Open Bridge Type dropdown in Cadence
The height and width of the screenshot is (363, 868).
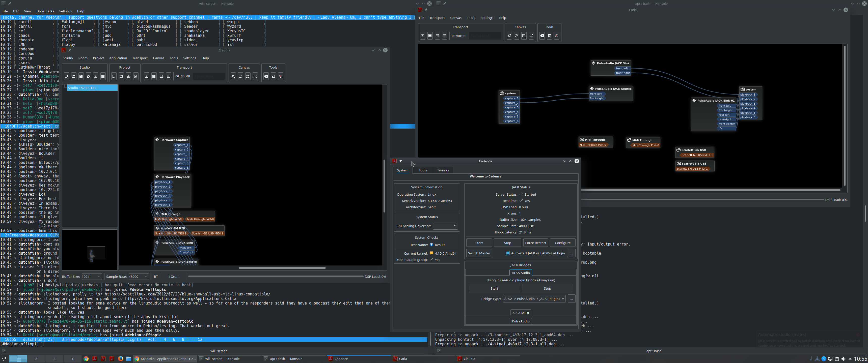pyautogui.click(x=534, y=299)
